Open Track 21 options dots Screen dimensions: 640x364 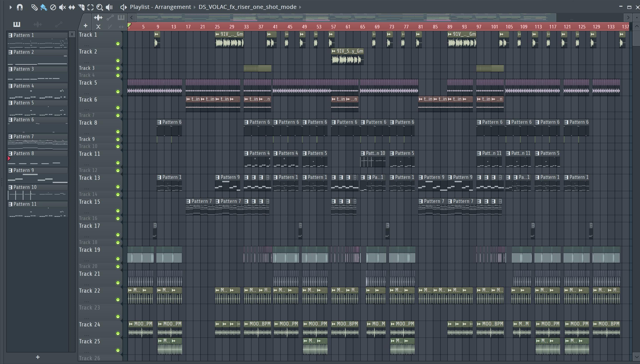87,284
